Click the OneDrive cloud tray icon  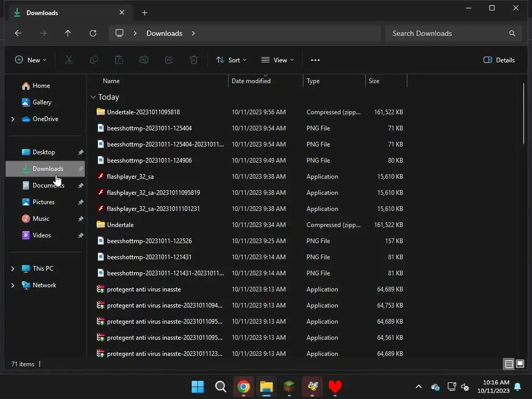435,387
